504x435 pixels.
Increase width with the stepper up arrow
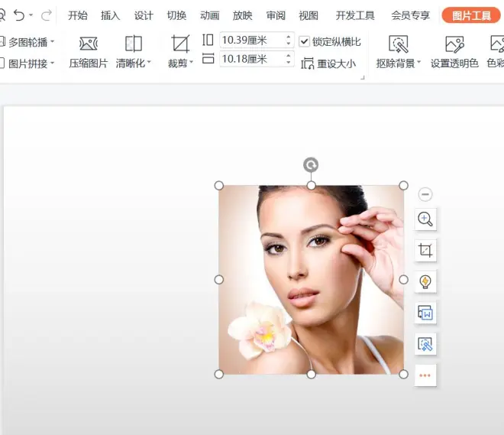pyautogui.click(x=289, y=56)
